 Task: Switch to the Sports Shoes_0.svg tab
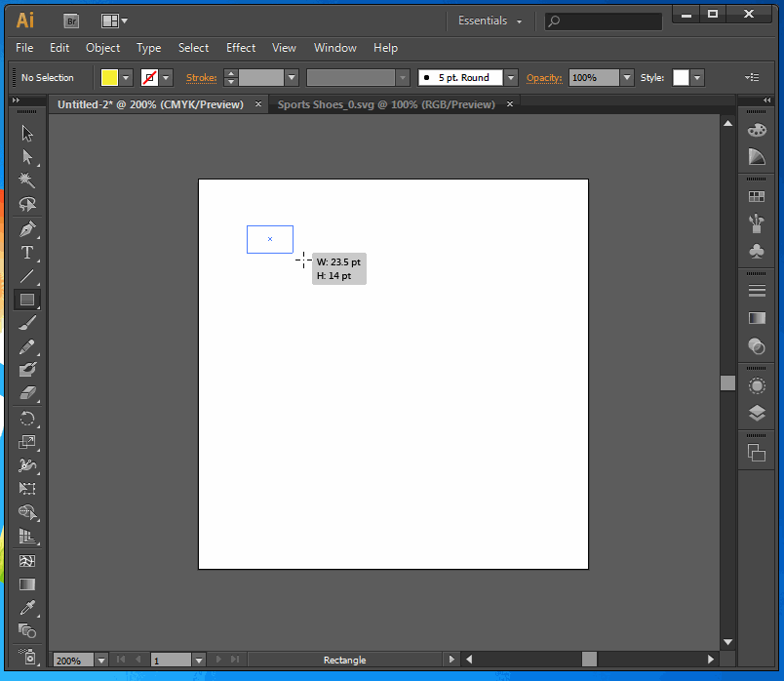(386, 104)
